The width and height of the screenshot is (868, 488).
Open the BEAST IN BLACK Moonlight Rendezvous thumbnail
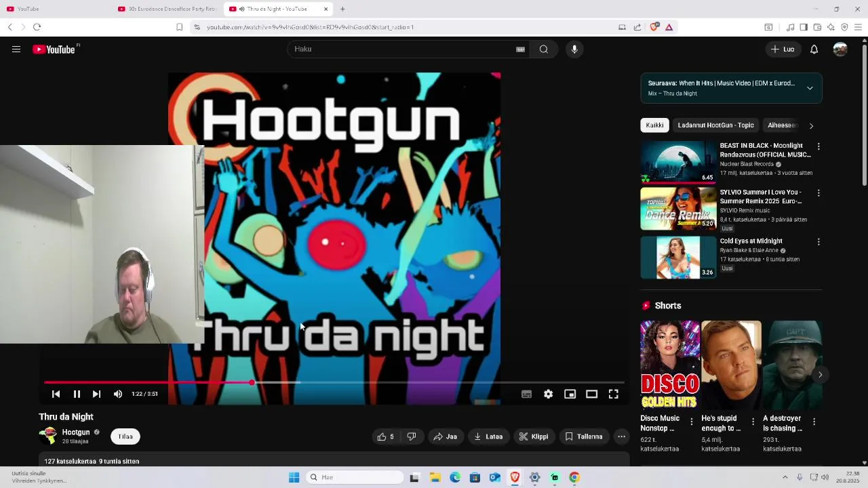(678, 162)
